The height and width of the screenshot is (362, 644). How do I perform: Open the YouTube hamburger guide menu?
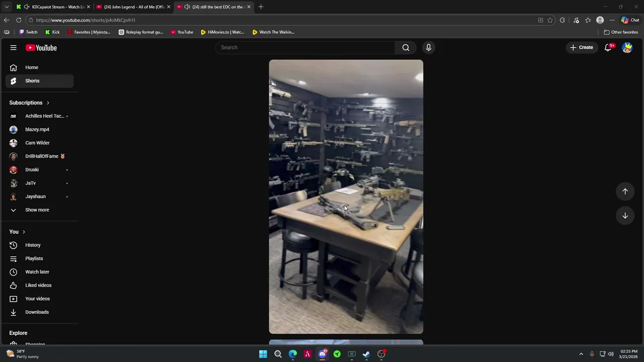[13, 48]
